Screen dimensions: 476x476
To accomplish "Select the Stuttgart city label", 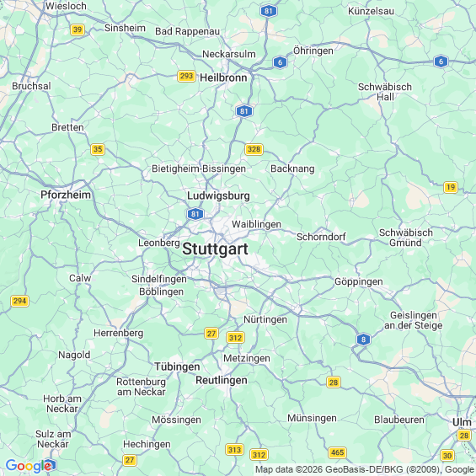I will coord(215,249).
